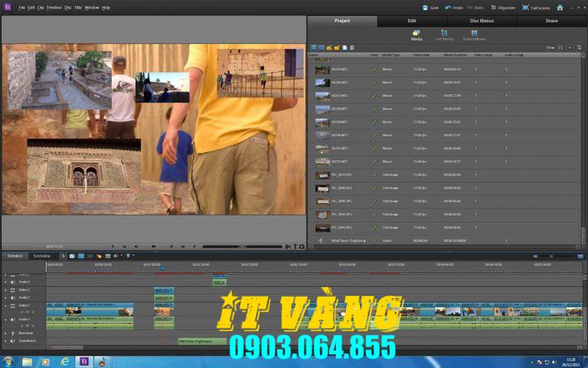Click the timeline playhead marker
588x368 pixels.
point(162,268)
